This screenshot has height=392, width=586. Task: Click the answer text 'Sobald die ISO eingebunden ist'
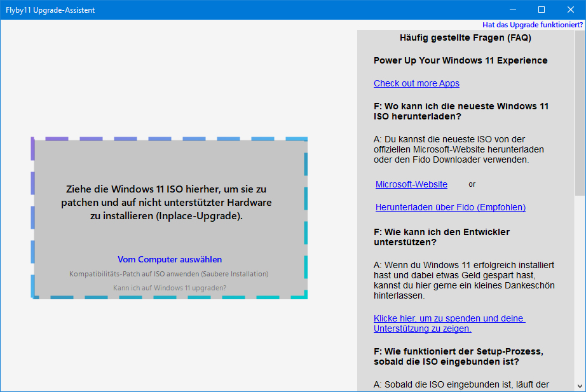pos(461,385)
